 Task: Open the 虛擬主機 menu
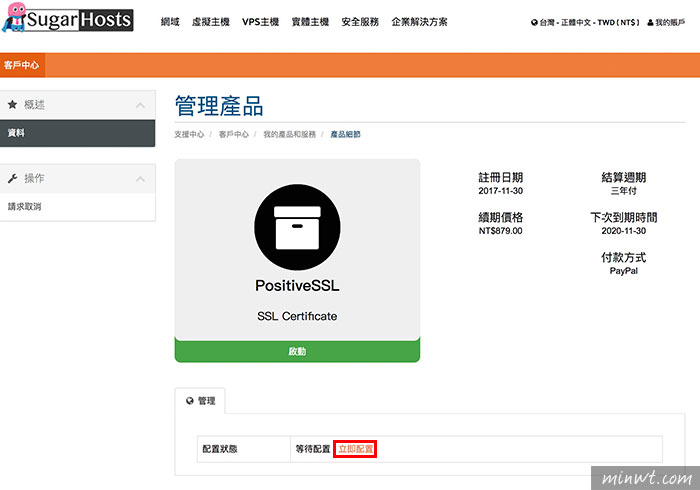pos(211,22)
